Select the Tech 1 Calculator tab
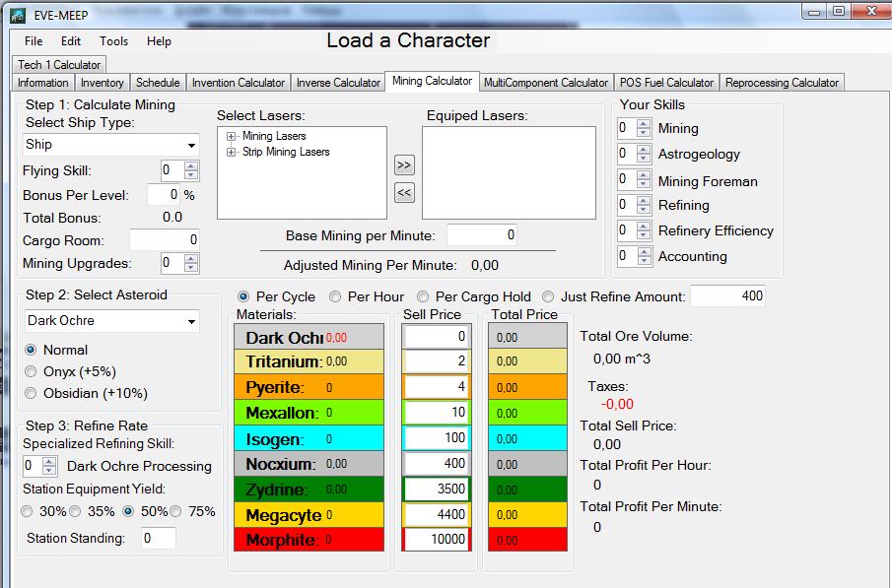 click(59, 64)
